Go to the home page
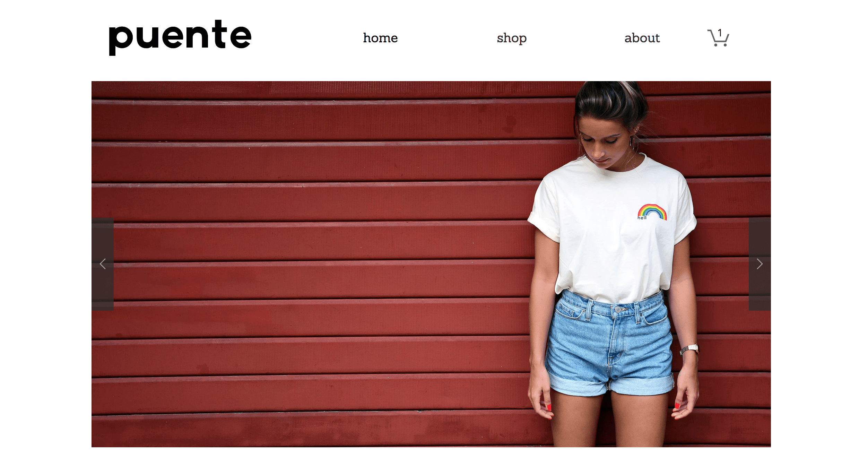The height and width of the screenshot is (466, 868). point(380,38)
